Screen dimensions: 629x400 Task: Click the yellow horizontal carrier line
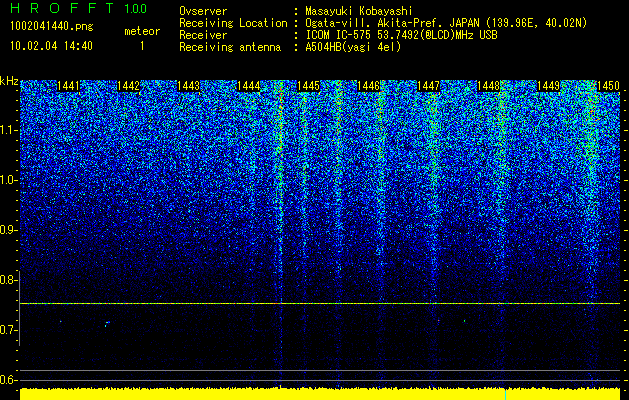click(x=320, y=303)
